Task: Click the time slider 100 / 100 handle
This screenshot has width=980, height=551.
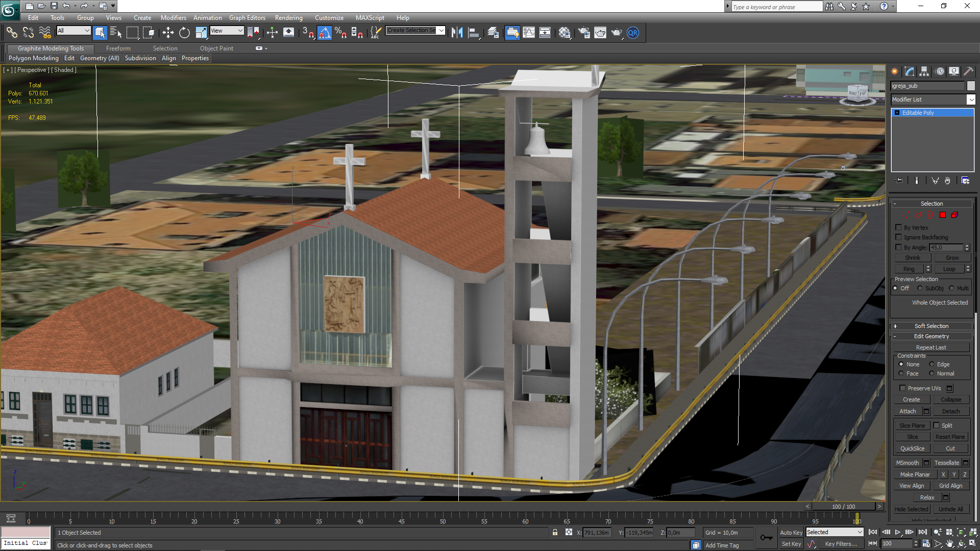Action: tap(844, 507)
